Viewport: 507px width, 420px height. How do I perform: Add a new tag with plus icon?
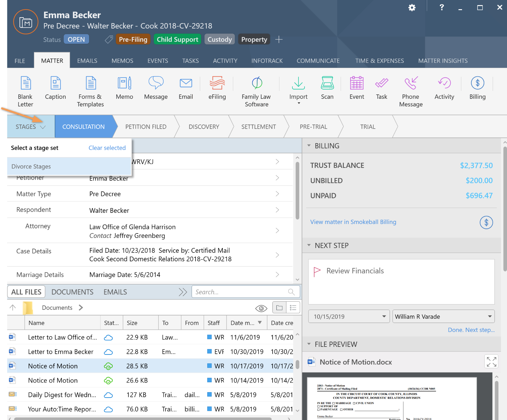point(279,39)
